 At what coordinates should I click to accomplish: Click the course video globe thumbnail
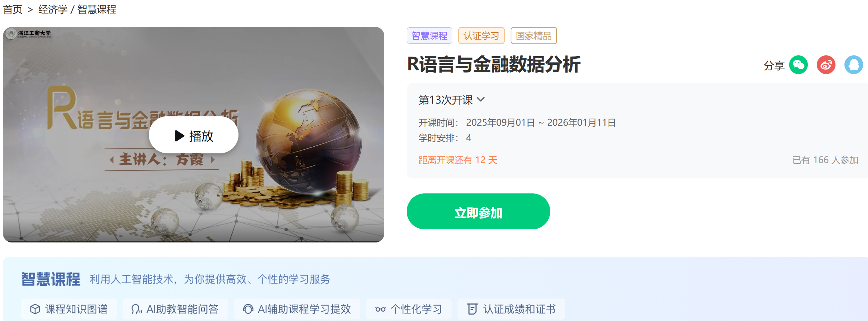308,142
